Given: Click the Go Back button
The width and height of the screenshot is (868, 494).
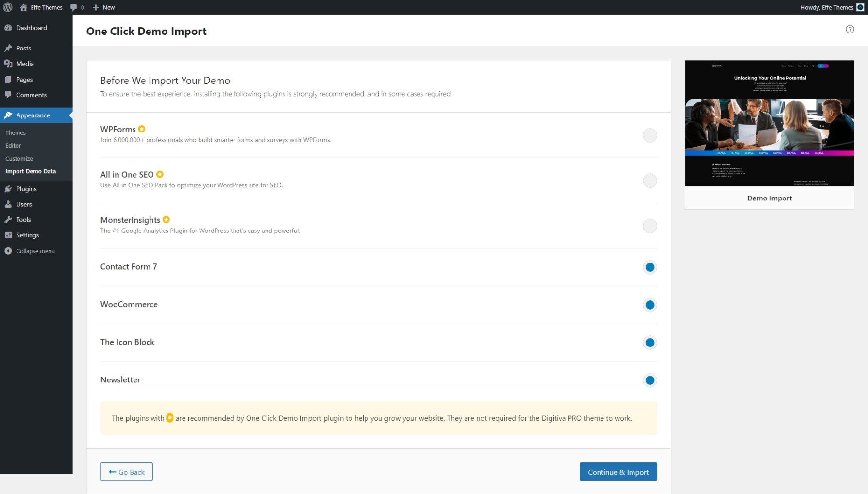Looking at the screenshot, I should 126,472.
